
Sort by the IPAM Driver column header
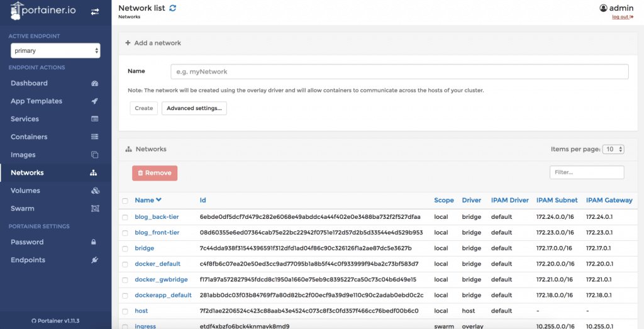coord(509,201)
